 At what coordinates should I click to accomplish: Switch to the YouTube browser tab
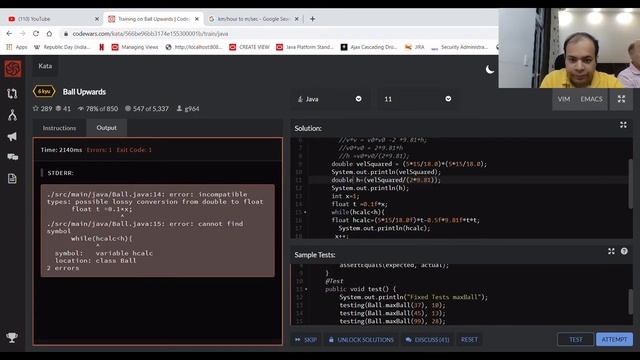[x=53, y=19]
